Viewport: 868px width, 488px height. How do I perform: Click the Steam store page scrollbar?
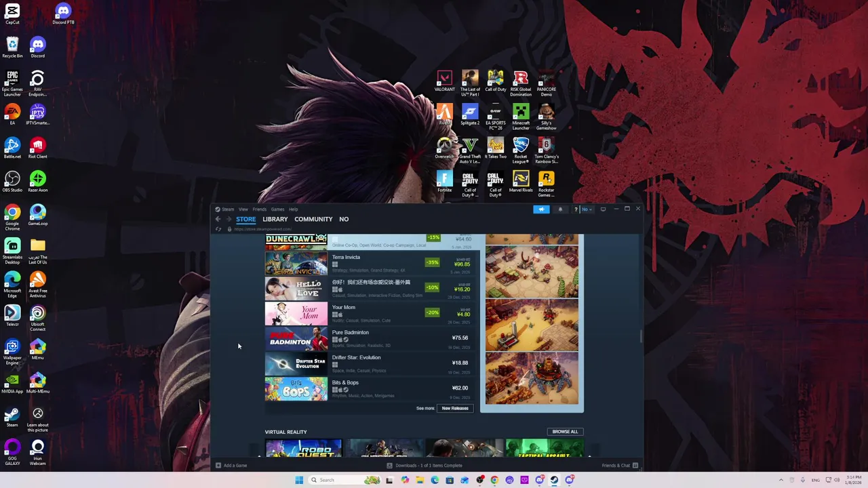tap(641, 337)
